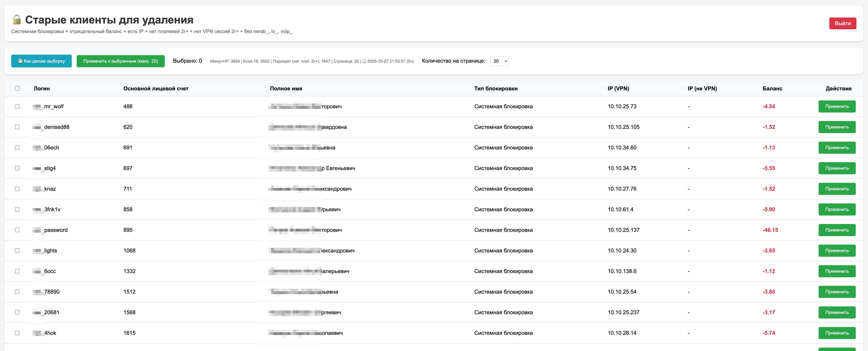The width and height of the screenshot is (868, 351).
Task: Click the balance -5.90 in 3fnk1v row
Action: click(769, 209)
